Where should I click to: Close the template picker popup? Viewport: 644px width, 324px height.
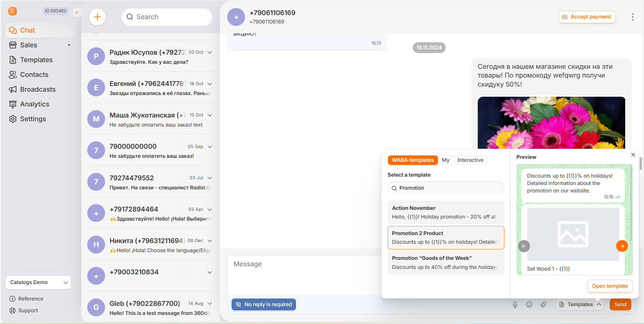click(x=633, y=155)
